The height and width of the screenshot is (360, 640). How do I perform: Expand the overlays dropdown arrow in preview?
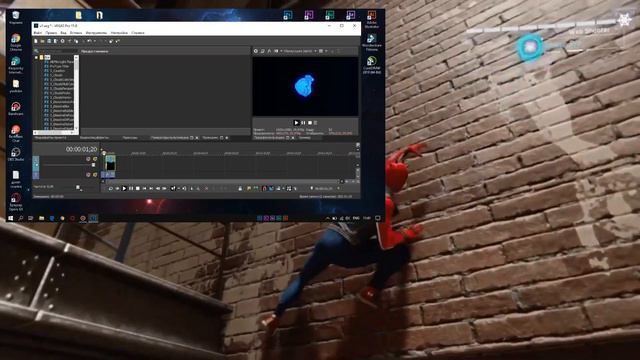pos(326,51)
